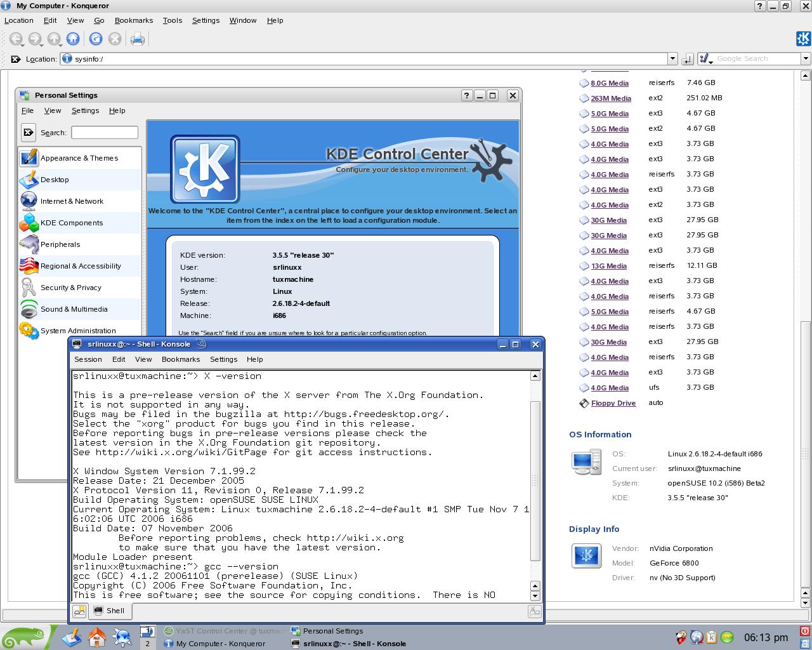Go back in Konqueror toolbar
Screen dimensions: 812x650
tap(15, 39)
